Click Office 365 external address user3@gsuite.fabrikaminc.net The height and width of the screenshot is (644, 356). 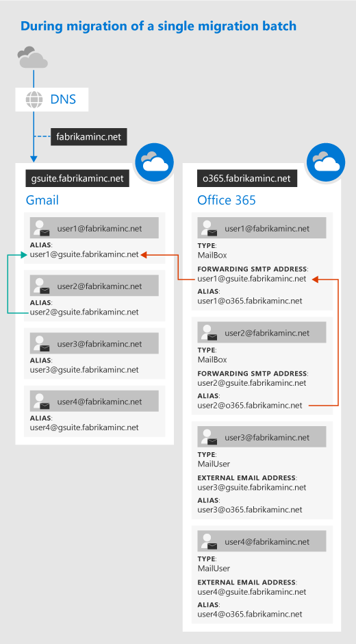252,488
